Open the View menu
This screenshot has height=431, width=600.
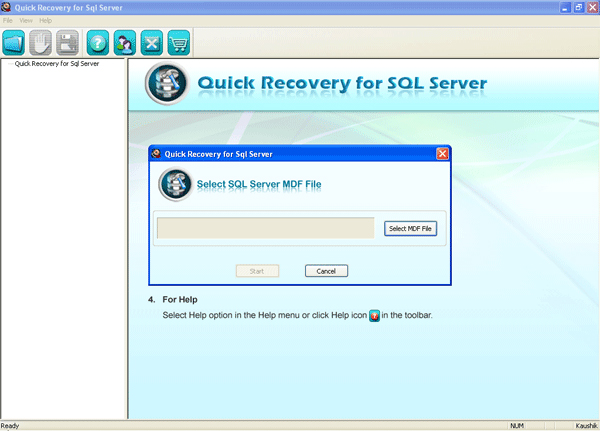point(26,21)
